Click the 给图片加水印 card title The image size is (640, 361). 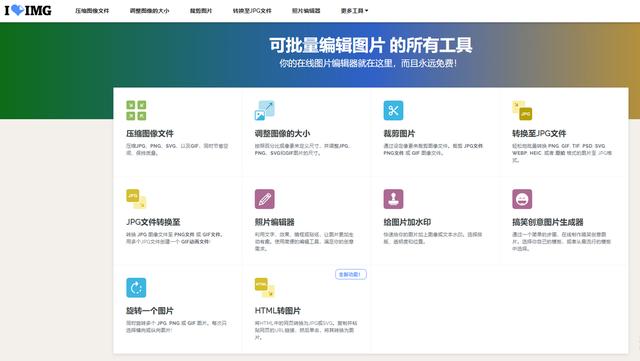pyautogui.click(x=407, y=222)
